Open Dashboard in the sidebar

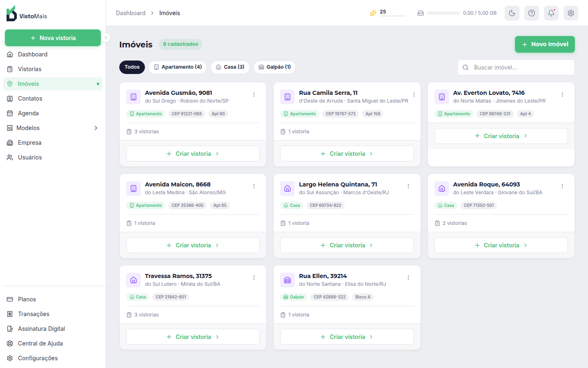[x=53, y=54]
